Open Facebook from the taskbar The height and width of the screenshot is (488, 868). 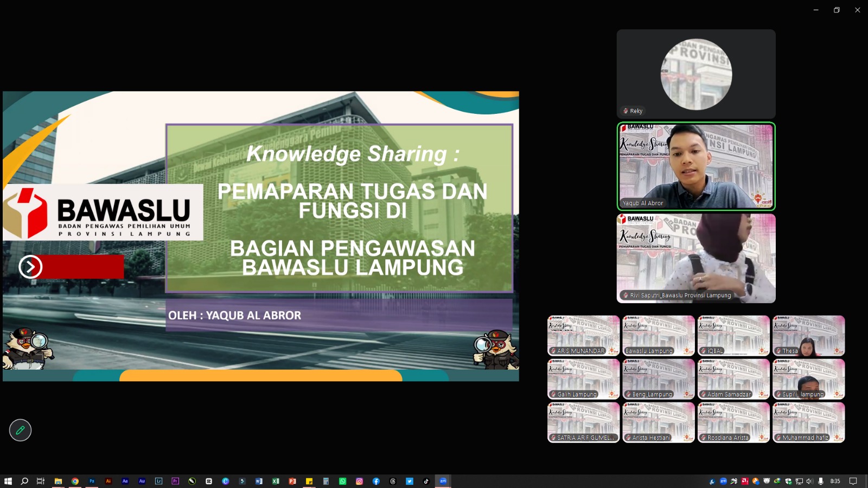click(x=376, y=481)
